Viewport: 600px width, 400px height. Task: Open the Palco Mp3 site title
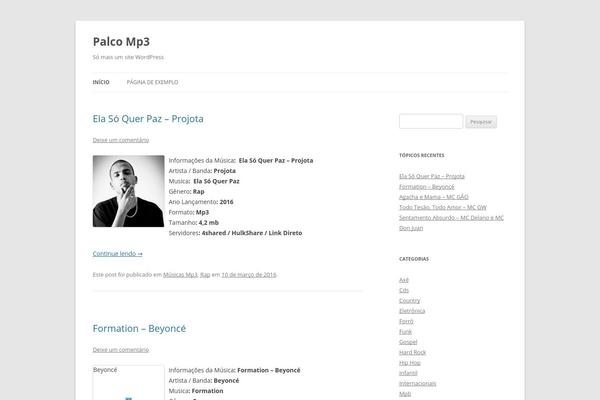[x=121, y=42]
